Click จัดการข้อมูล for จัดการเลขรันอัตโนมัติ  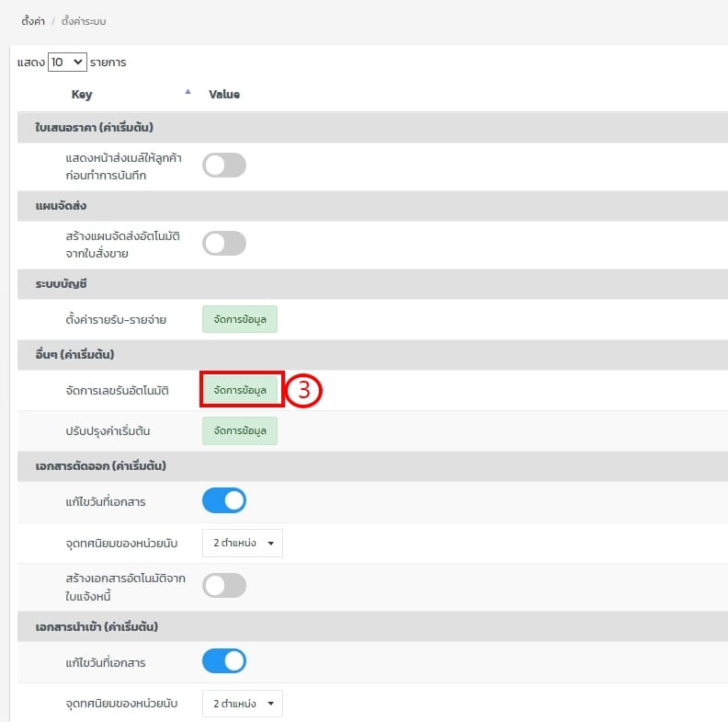click(240, 390)
